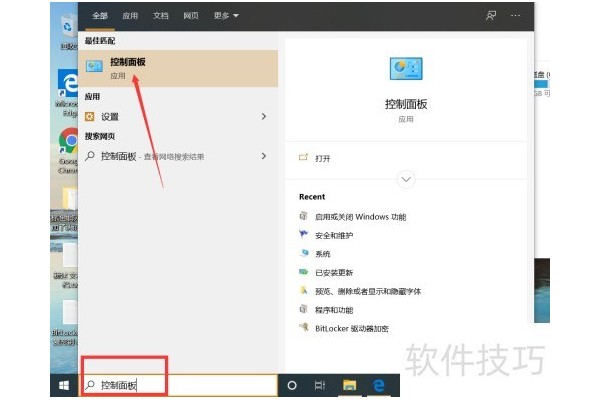Screen dimensions: 600x400
Task: Switch to the 网页 tab
Action: coord(191,16)
